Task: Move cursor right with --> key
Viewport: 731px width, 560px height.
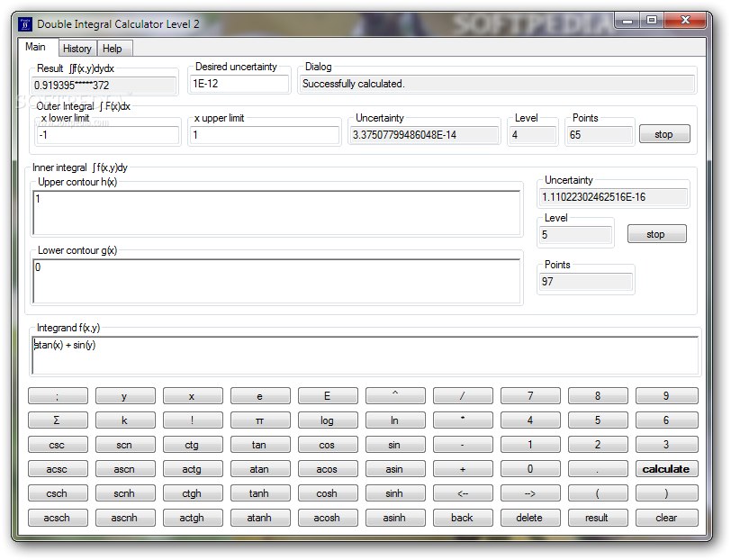Action: [529, 493]
